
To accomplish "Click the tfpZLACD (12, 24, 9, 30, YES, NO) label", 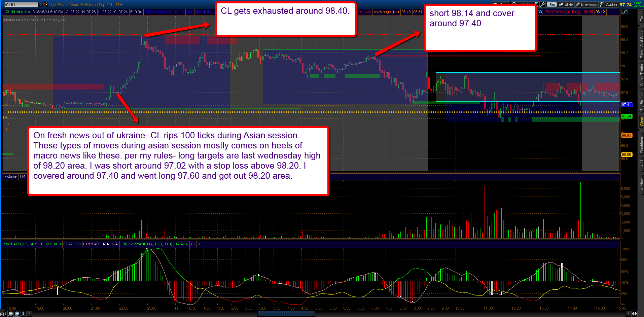I will pyautogui.click(x=32, y=244).
